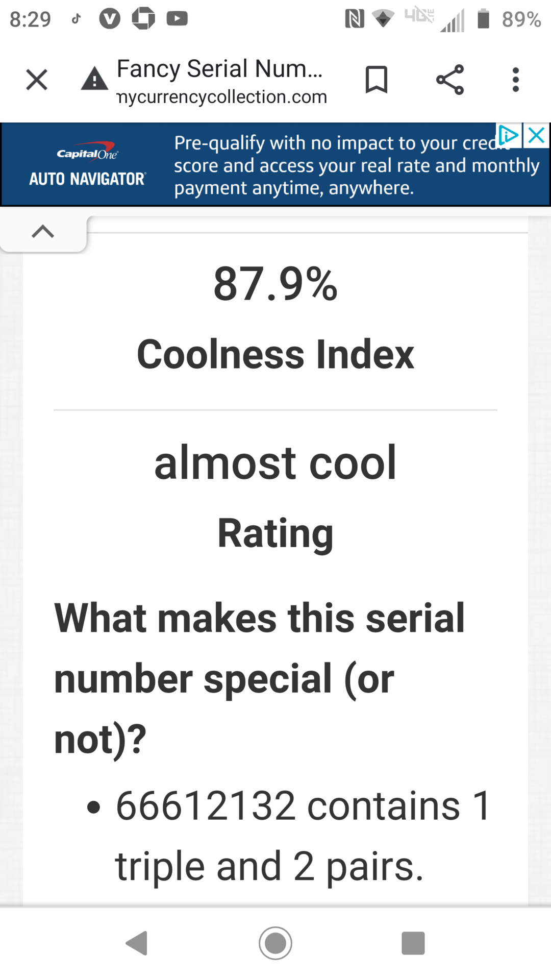The image size is (551, 980).
Task: Open recent apps with the square button
Action: [413, 943]
